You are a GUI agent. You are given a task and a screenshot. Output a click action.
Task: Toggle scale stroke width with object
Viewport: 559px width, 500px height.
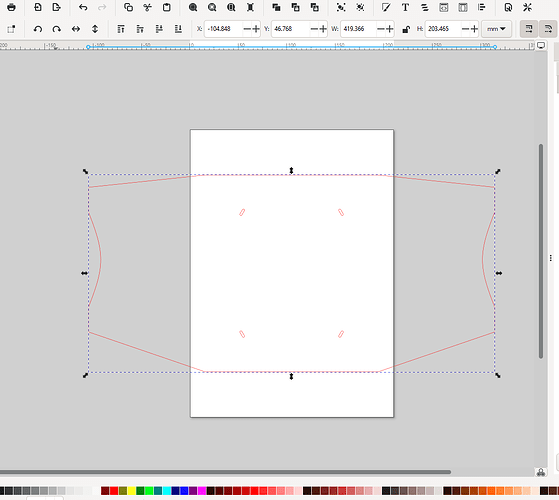point(529,29)
